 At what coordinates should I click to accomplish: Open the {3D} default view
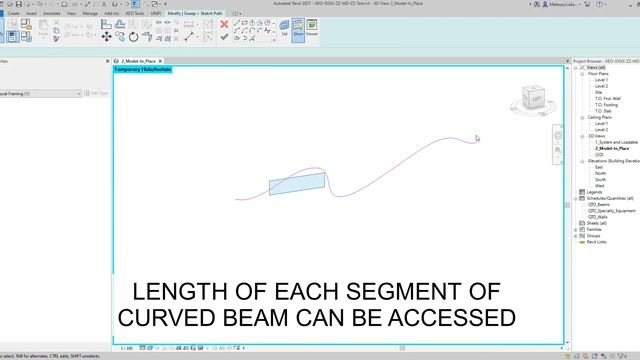599,155
